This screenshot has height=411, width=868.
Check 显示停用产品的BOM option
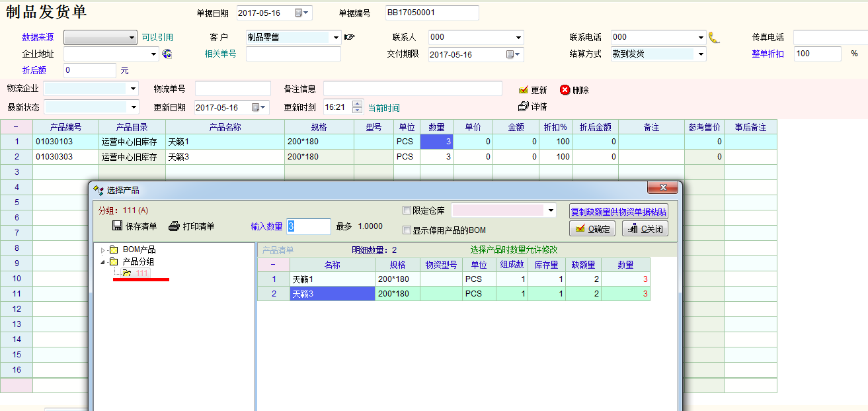[407, 230]
